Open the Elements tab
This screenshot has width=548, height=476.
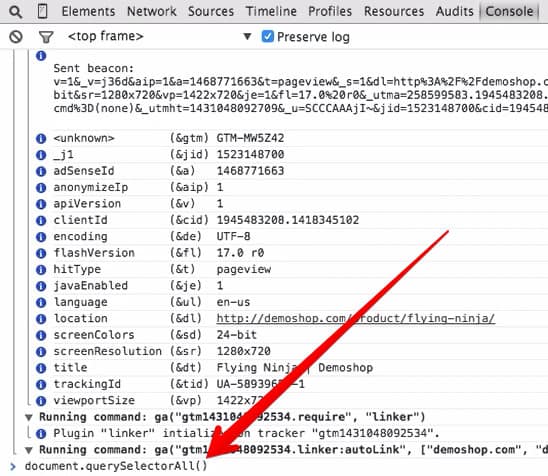[x=88, y=12]
